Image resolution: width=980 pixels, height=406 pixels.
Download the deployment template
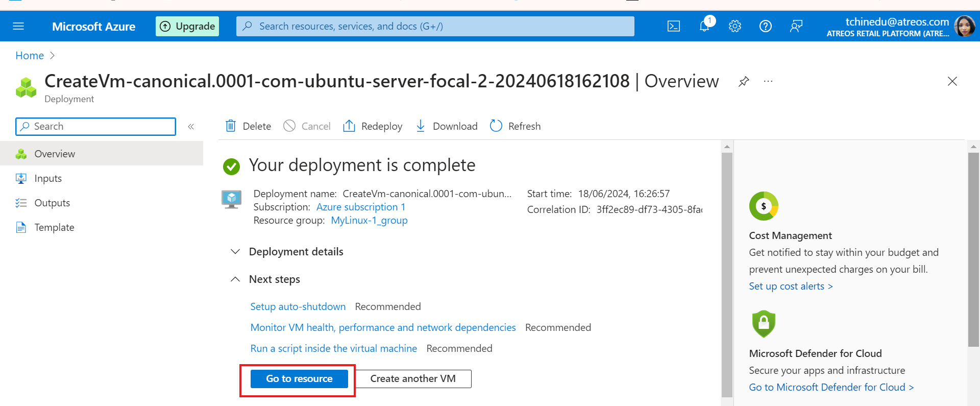447,126
